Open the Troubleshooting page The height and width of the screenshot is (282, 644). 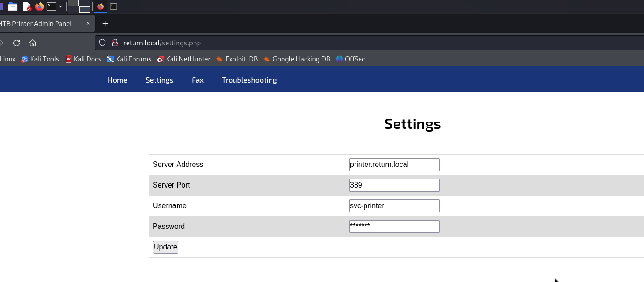pyautogui.click(x=249, y=80)
